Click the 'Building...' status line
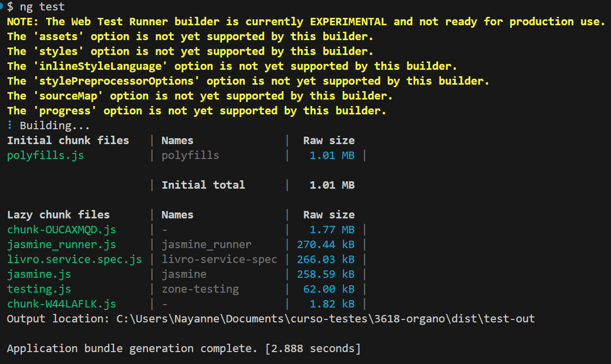 49,126
